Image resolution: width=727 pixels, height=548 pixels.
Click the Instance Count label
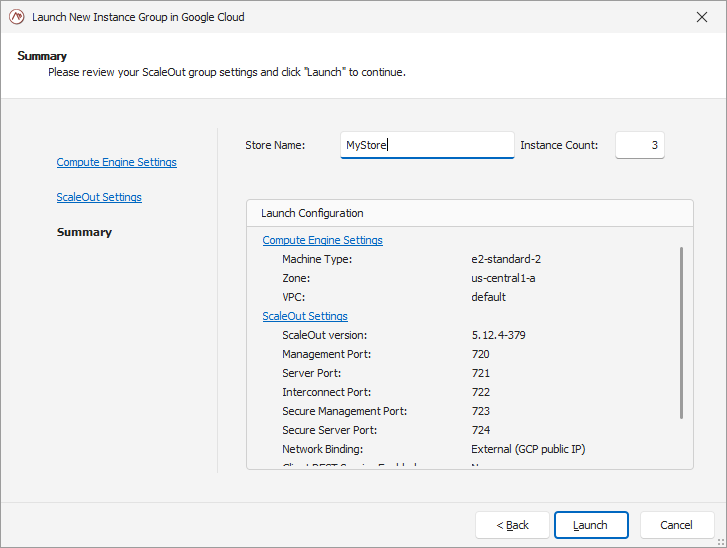click(x=559, y=145)
